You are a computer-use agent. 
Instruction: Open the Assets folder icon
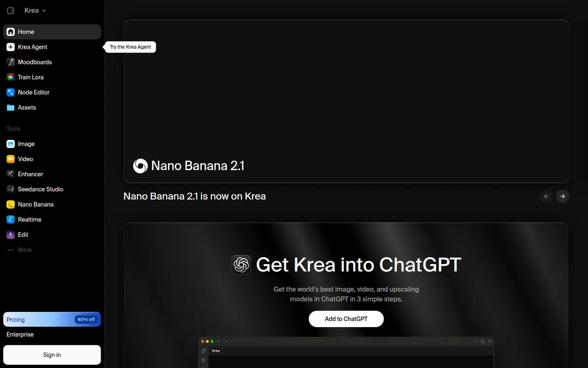tap(11, 108)
